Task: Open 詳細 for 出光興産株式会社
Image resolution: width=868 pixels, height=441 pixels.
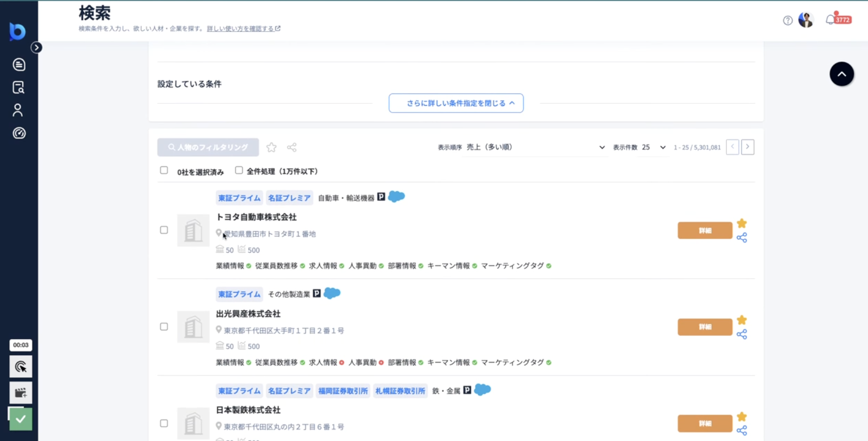Action: [705, 327]
